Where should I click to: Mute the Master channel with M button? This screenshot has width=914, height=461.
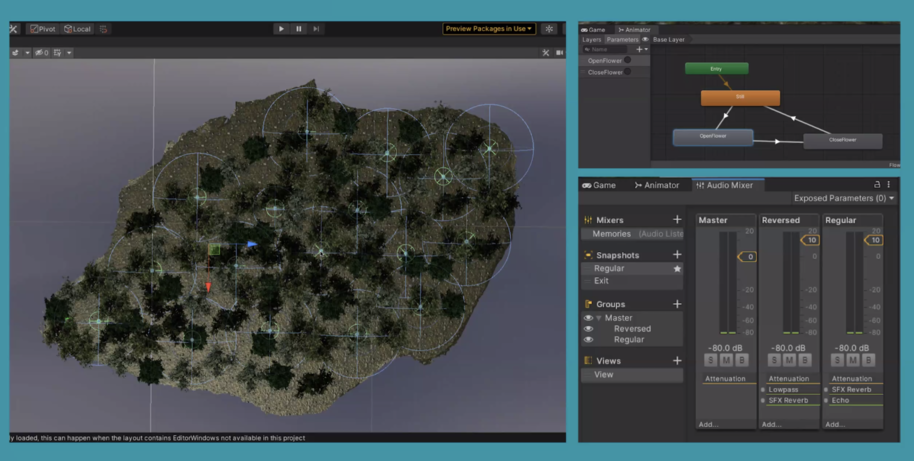727,359
